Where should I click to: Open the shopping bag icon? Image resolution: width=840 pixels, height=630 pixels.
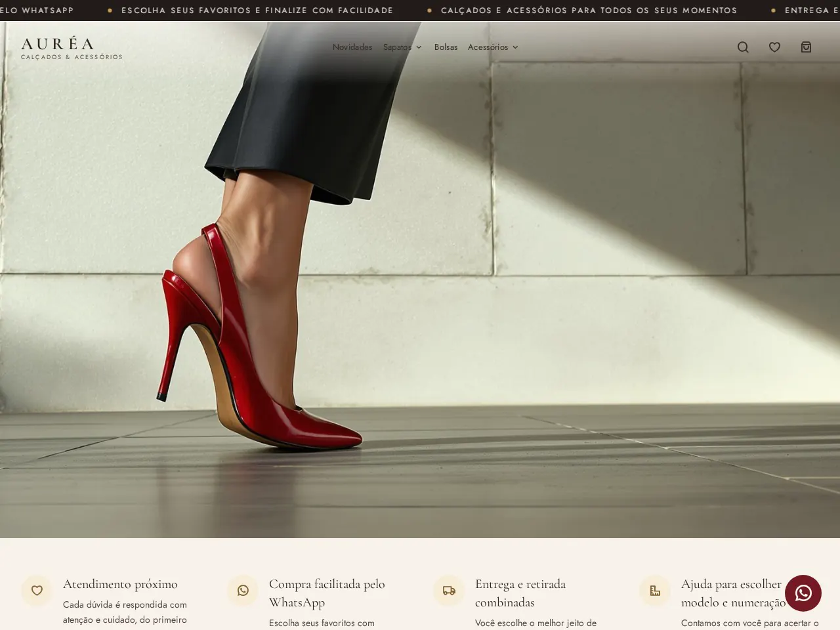pos(806,47)
